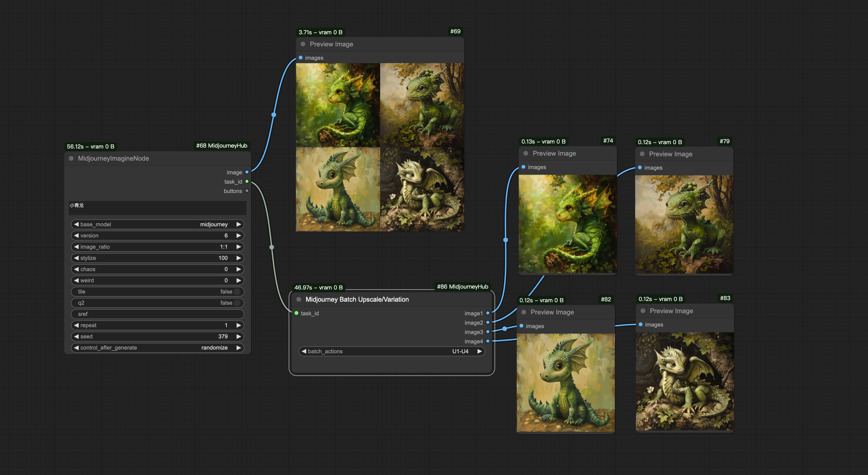Toggle the tile switch
The width and height of the screenshot is (868, 475).
[x=237, y=292]
